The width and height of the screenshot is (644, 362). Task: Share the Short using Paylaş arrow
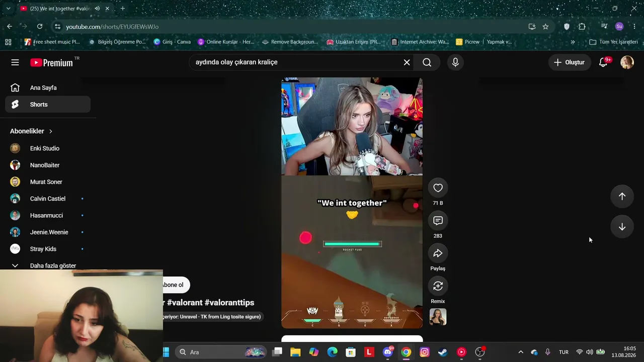pos(438,253)
